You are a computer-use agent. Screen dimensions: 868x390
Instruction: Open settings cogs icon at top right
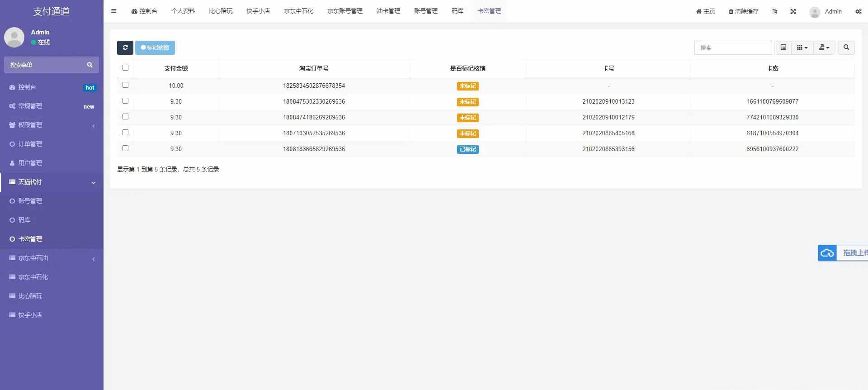coord(858,11)
